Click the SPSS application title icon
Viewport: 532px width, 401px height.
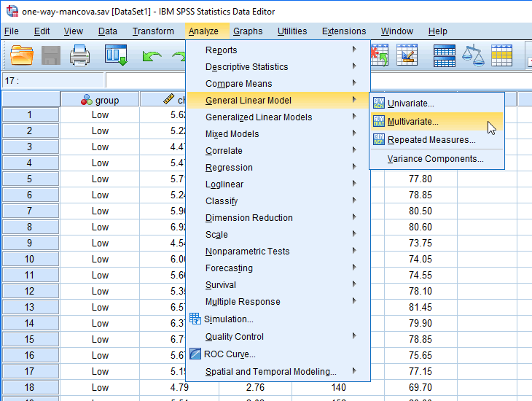click(x=12, y=11)
